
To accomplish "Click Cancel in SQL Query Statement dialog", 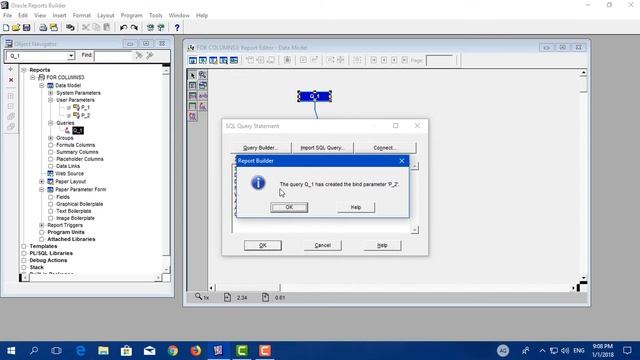I will 322,245.
